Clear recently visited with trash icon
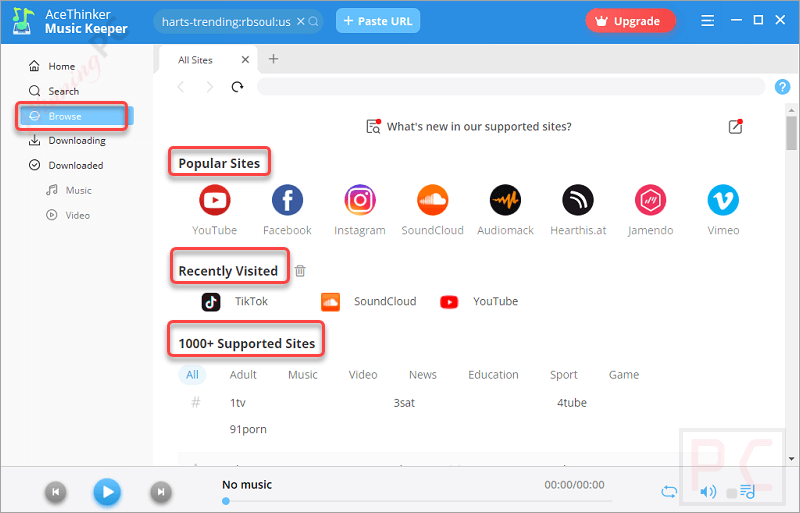Screen dimensions: 800x513 300,271
